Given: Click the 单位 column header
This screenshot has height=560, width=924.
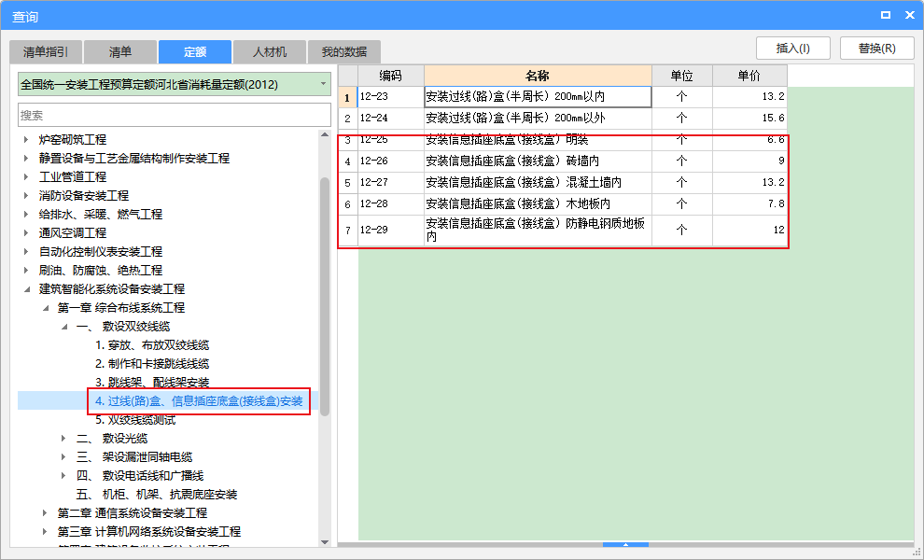Looking at the screenshot, I should tap(682, 76).
